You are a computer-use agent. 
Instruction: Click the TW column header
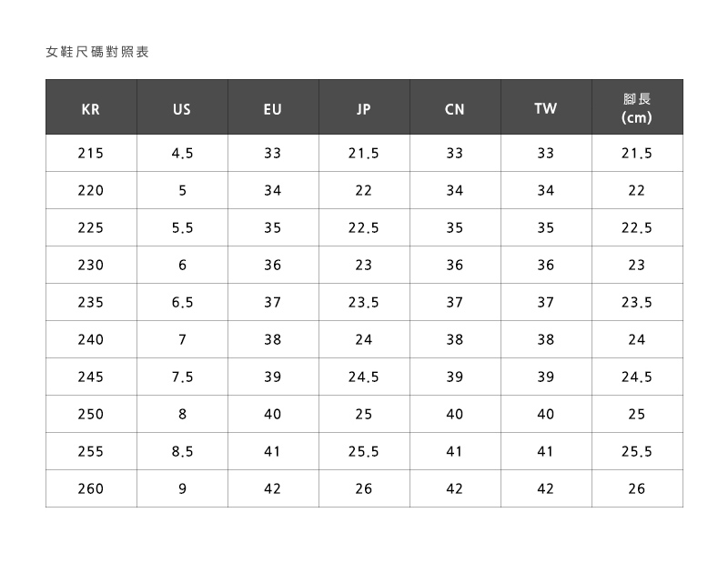click(x=546, y=107)
